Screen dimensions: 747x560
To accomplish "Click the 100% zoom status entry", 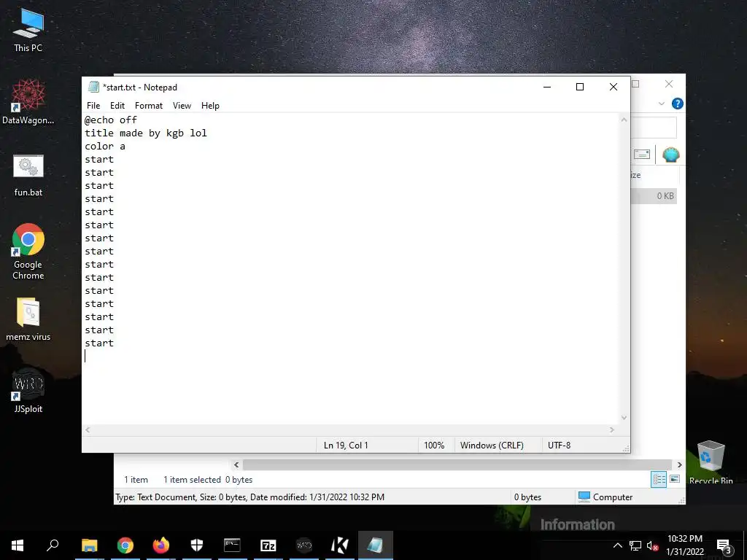I will click(434, 446).
